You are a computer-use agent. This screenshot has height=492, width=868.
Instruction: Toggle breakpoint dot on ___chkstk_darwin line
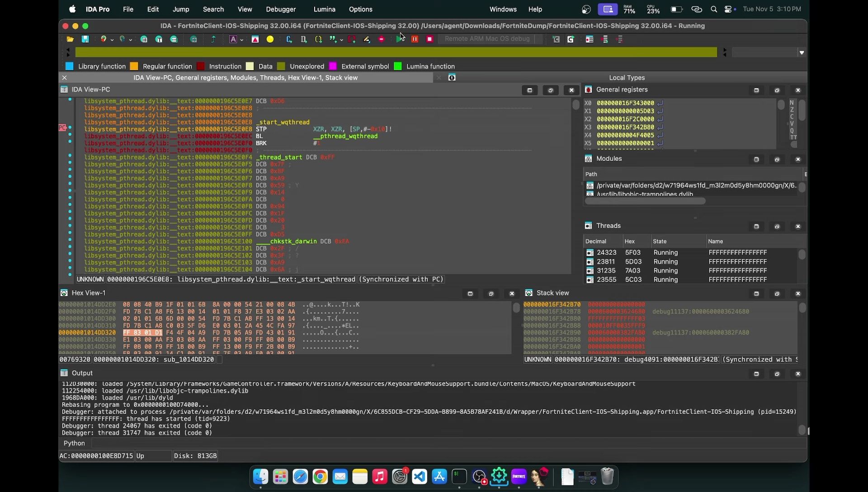(x=70, y=240)
